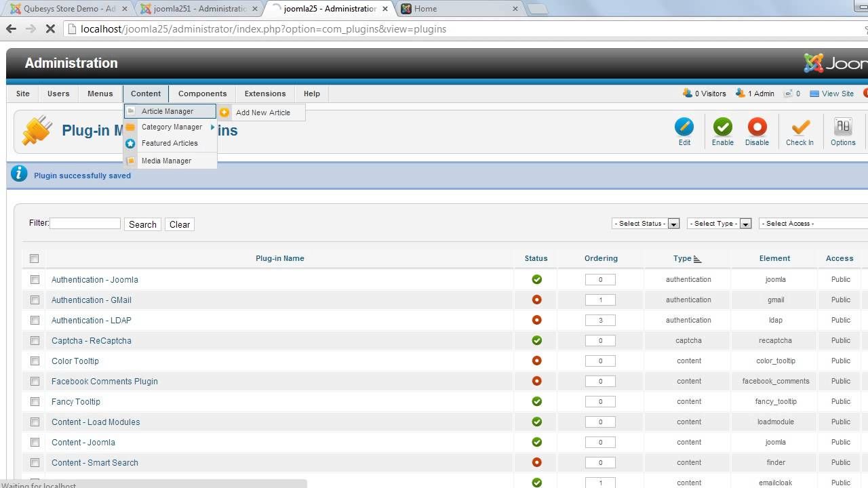Open the Options toolbar icon

843,127
